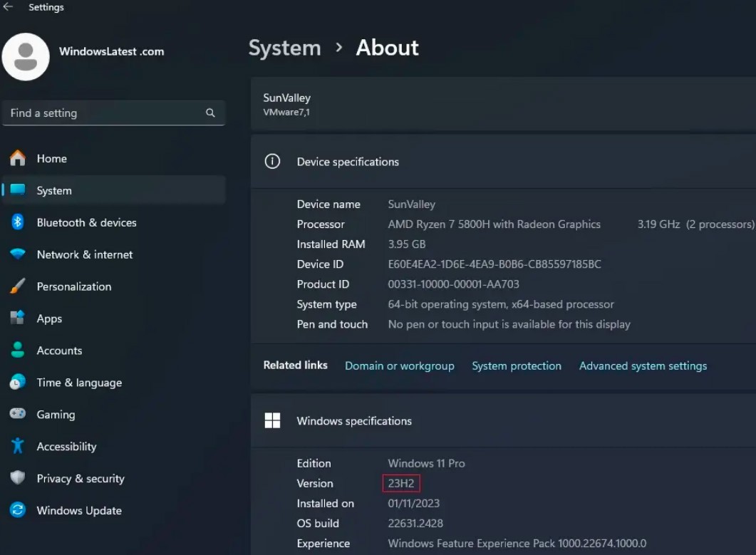Collapse the Windows specifications section header

503,421
